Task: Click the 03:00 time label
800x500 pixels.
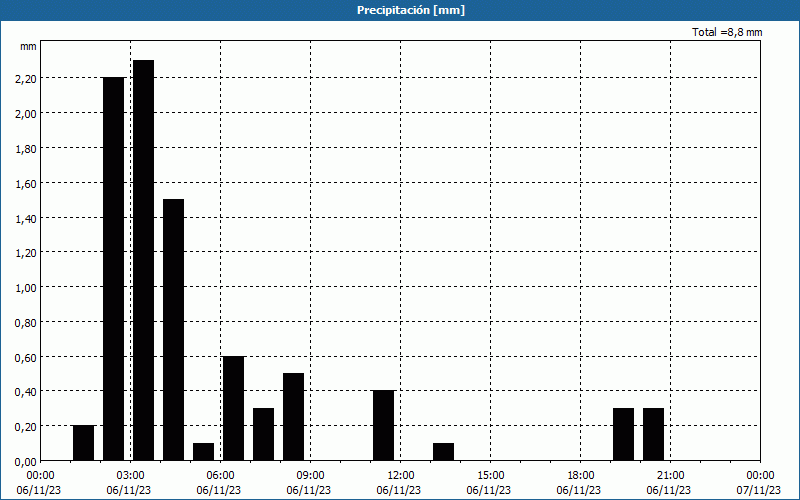Action: pos(131,476)
